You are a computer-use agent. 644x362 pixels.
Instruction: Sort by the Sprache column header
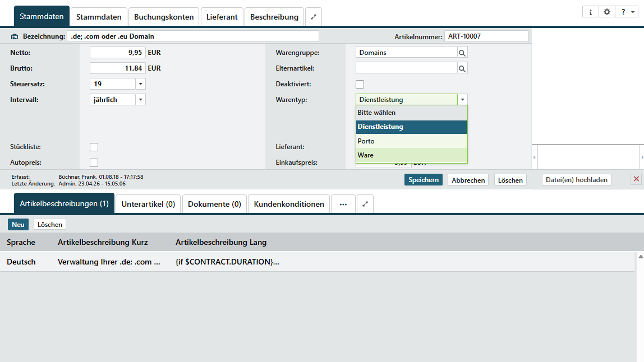tap(21, 242)
